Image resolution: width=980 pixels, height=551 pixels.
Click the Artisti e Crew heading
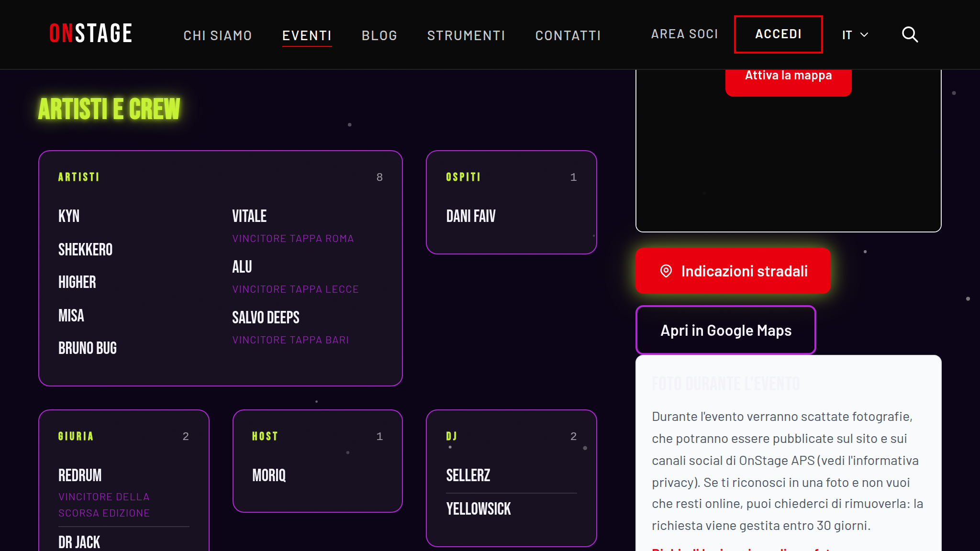coord(109,109)
